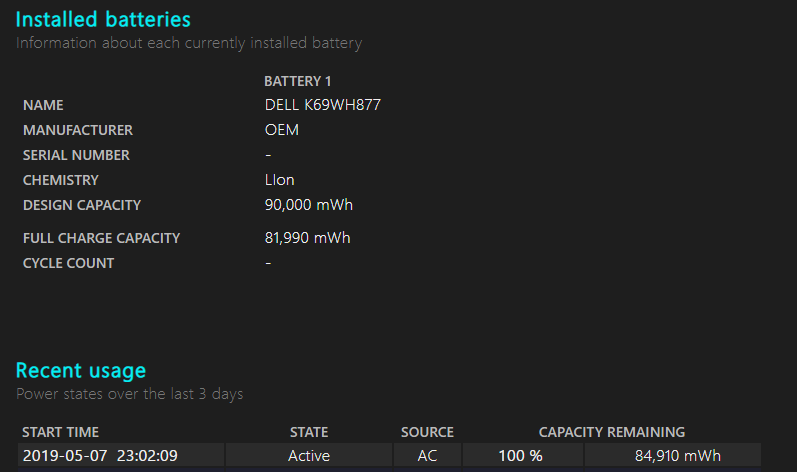Click the AC source cell
Viewport: 797px width, 472px height.
[x=427, y=456]
